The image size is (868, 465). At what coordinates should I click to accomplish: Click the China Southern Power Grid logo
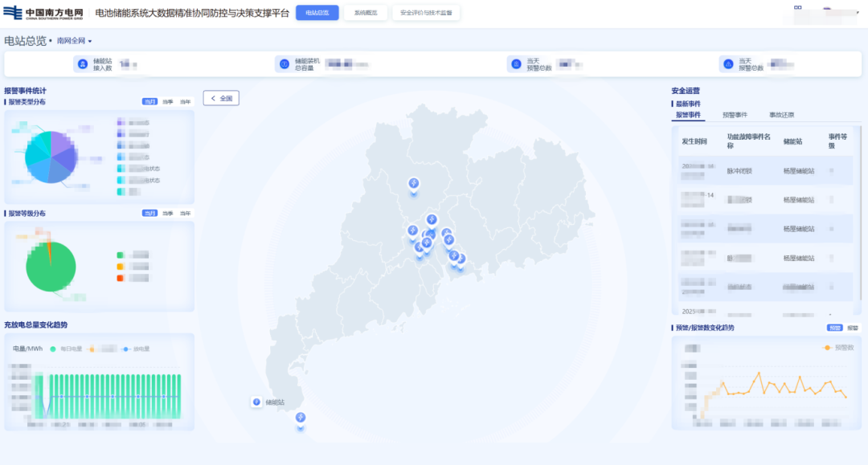(44, 13)
